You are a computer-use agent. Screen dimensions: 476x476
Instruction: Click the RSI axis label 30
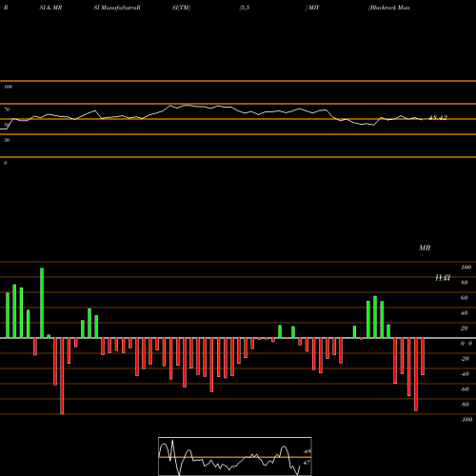[7, 140]
